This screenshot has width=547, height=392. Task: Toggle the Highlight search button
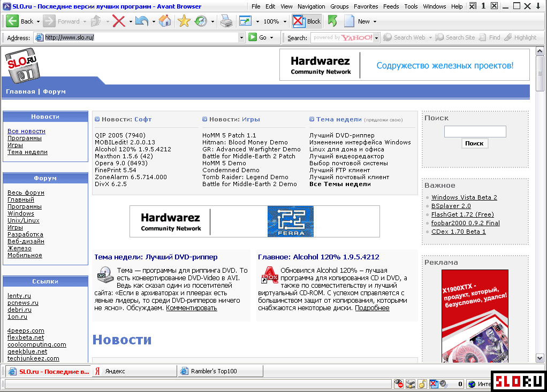point(520,37)
